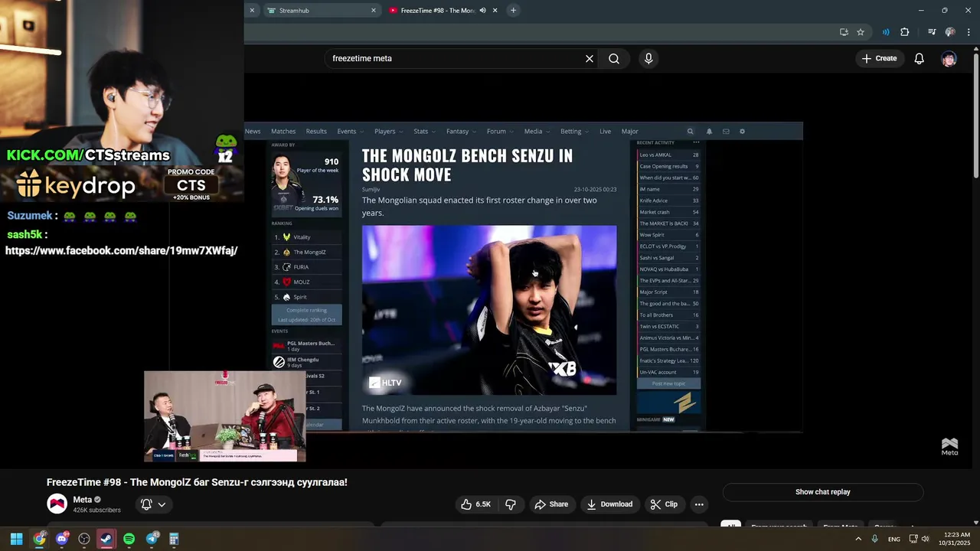Viewport: 980px width, 551px height.
Task: Click the Download button
Action: click(609, 504)
